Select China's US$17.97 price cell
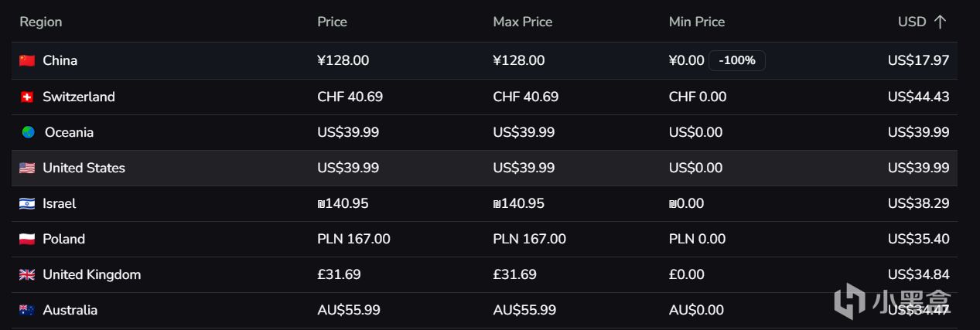 [x=918, y=60]
